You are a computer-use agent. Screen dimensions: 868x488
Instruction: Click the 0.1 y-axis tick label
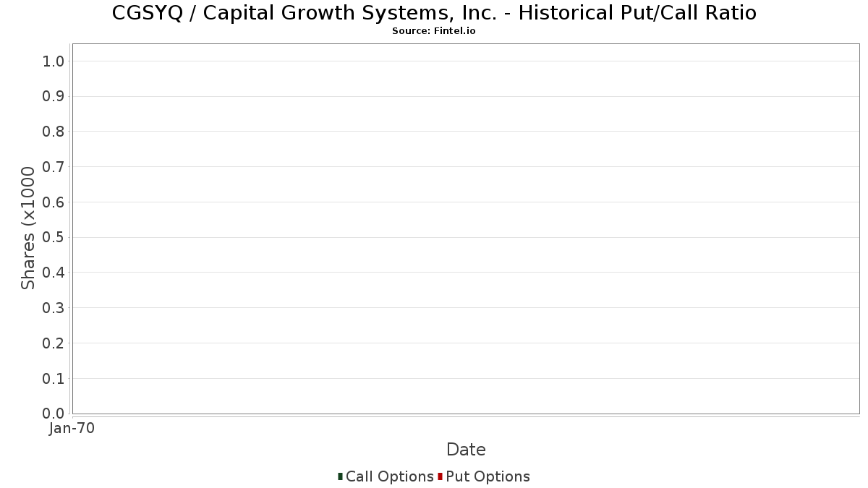pos(54,379)
